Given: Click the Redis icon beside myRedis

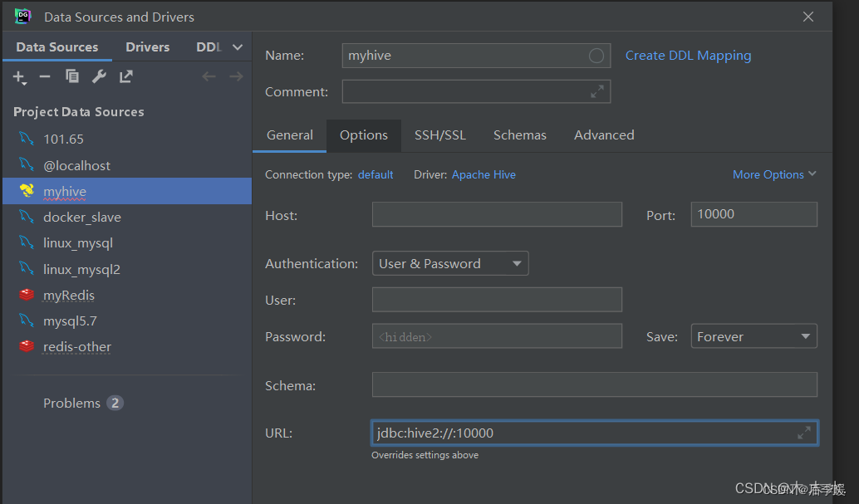Looking at the screenshot, I should point(27,295).
